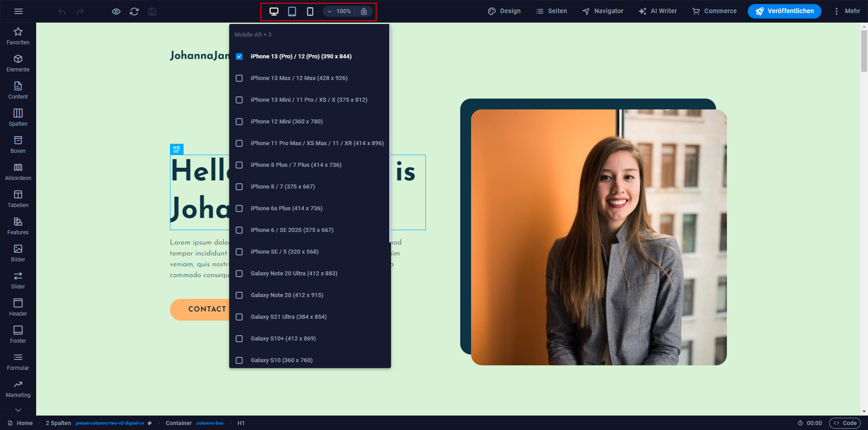Click the device list scrollbar
This screenshot has height=430, width=868.
pos(390,133)
